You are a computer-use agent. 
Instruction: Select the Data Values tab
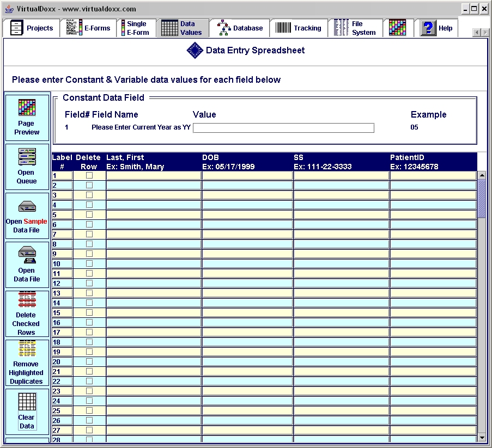click(x=183, y=28)
